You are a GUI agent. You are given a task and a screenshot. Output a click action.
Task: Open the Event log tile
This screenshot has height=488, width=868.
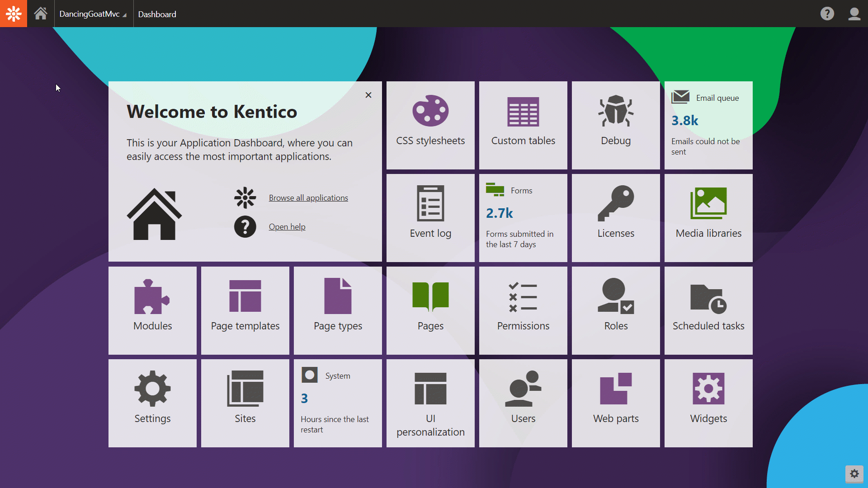click(430, 218)
